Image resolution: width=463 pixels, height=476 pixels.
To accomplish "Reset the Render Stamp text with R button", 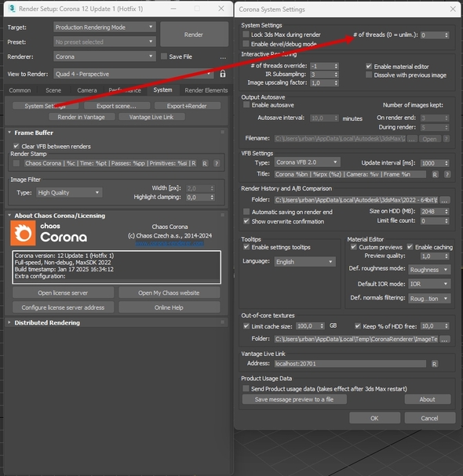I will point(205,164).
